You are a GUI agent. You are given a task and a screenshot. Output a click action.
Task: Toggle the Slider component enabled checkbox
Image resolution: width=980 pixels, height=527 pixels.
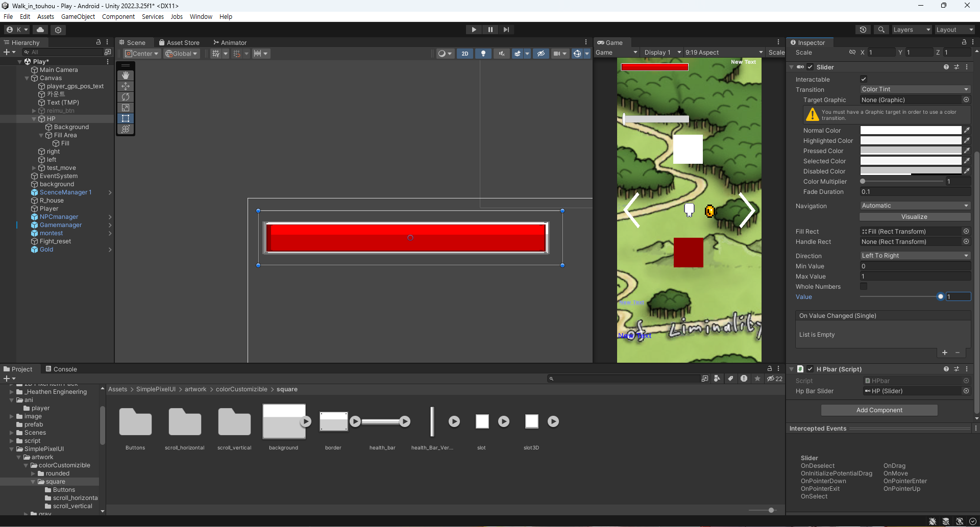(810, 67)
